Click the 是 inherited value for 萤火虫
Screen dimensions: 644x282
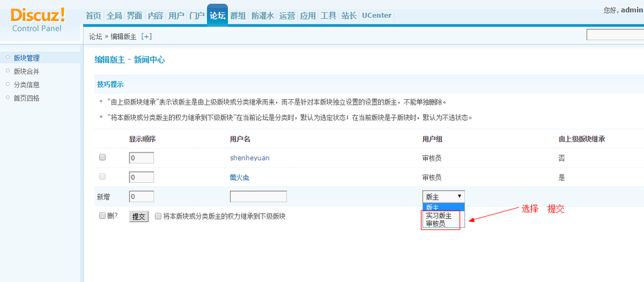point(562,177)
